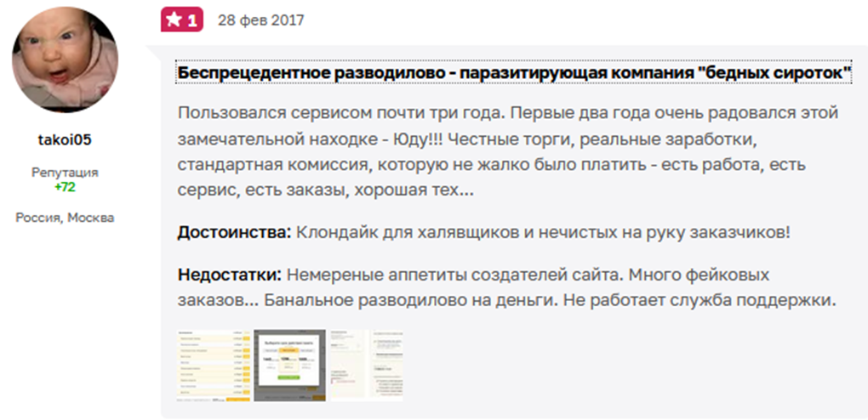This screenshot has width=868, height=420.
Task: Click the one-star rating badge
Action: [182, 20]
